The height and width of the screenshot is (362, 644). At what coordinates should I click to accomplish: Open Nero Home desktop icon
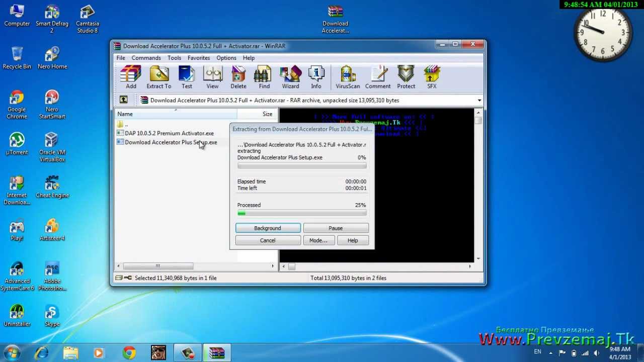52,58
